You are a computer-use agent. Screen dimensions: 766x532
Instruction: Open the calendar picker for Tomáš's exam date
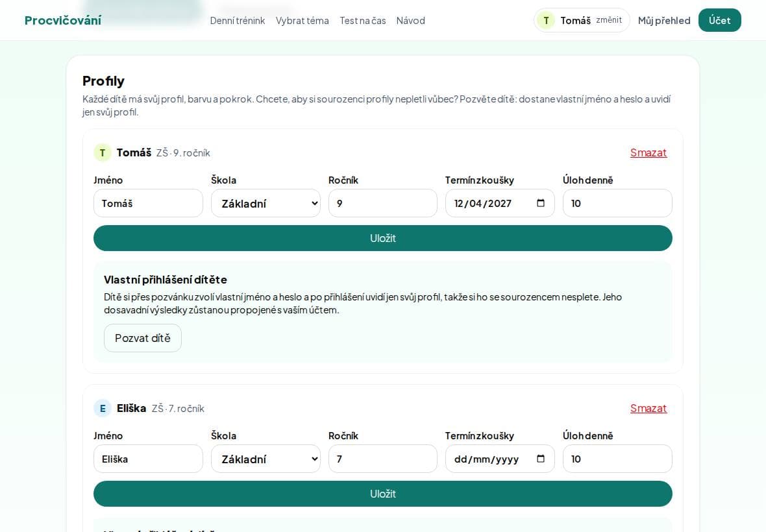pos(541,203)
